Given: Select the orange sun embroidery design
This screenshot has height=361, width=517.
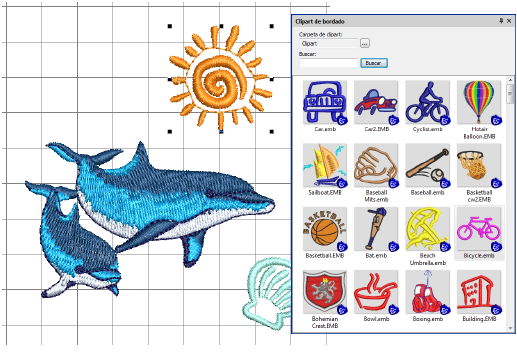Looking at the screenshot, I should tap(221, 79).
